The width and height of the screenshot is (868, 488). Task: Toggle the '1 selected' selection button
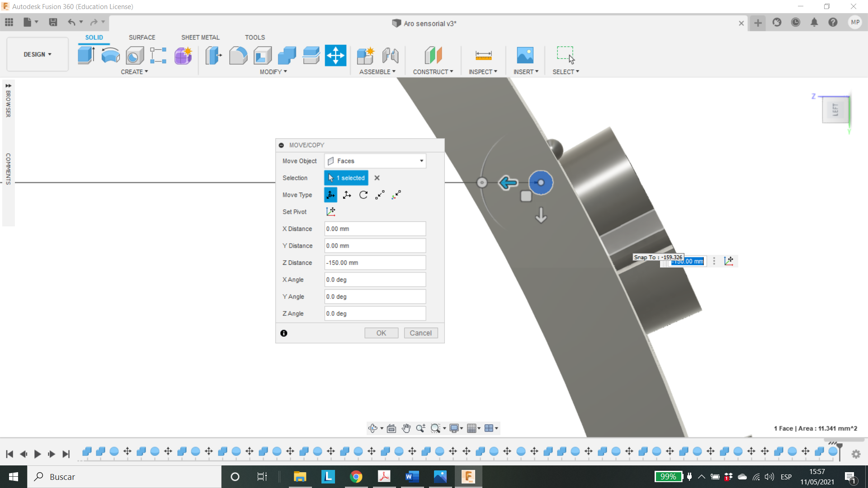pyautogui.click(x=346, y=178)
